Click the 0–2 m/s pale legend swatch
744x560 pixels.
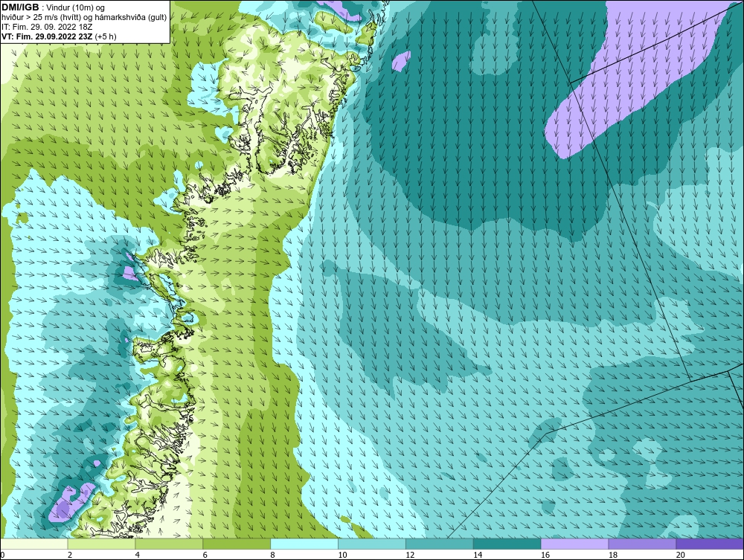34,544
